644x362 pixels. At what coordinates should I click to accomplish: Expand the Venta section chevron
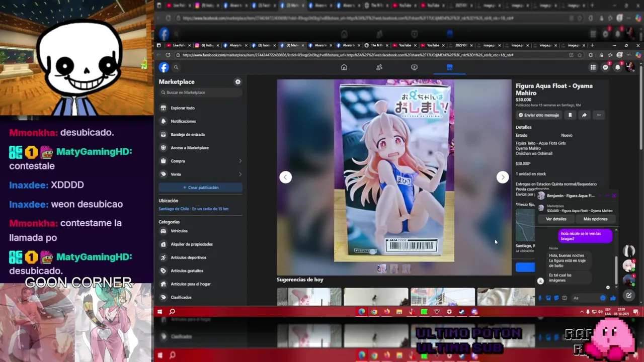coord(240,174)
